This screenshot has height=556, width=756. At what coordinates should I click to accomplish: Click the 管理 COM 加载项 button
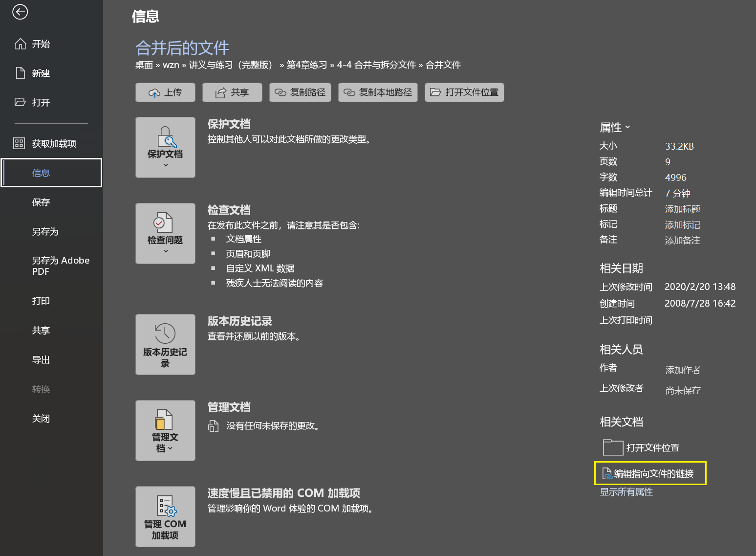pyautogui.click(x=165, y=516)
